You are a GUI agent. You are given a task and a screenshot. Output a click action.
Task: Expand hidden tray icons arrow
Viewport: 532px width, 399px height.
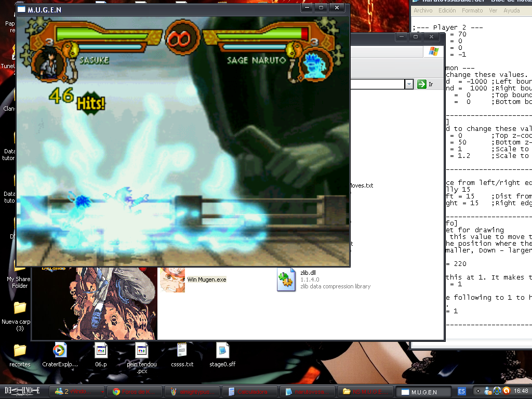tap(478, 391)
